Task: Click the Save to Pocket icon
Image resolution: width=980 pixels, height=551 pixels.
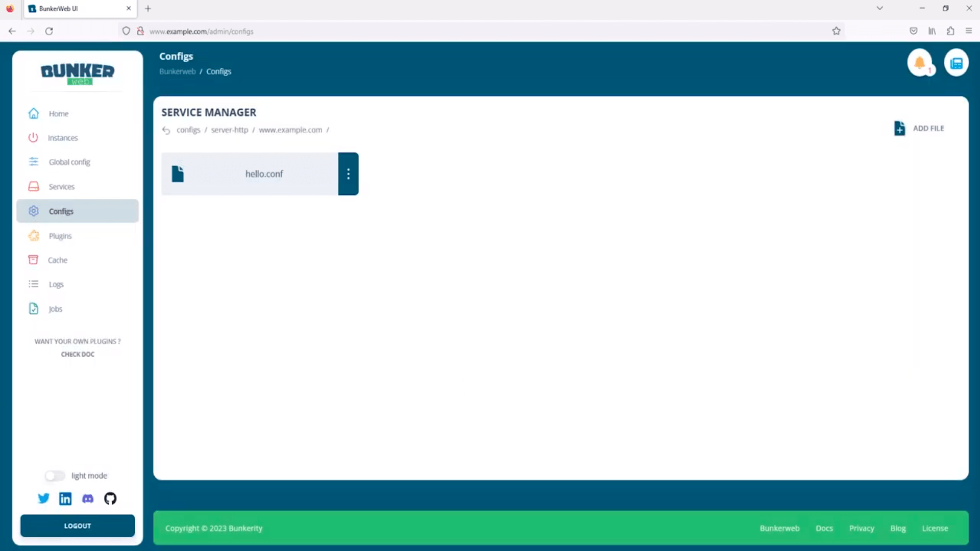Action: coord(913,31)
